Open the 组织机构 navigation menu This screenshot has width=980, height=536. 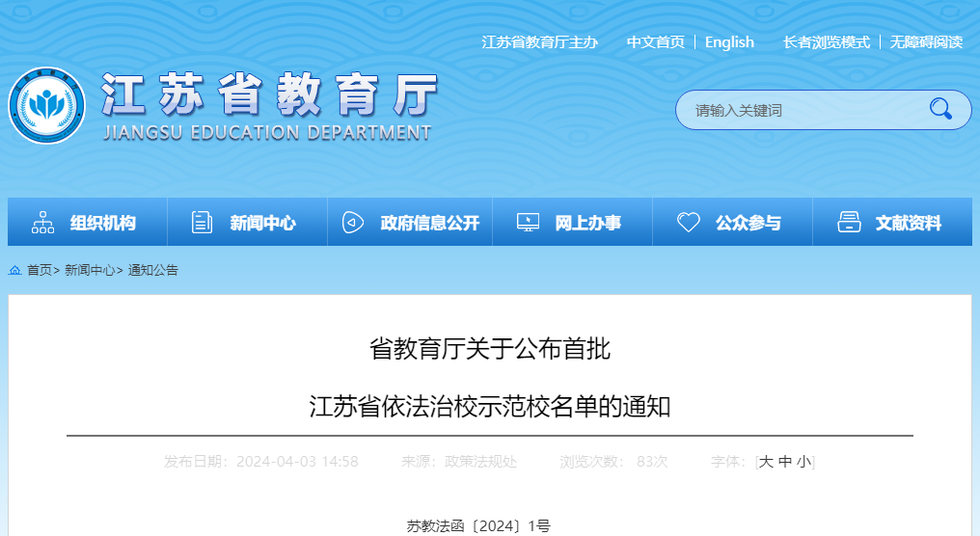pos(102,223)
